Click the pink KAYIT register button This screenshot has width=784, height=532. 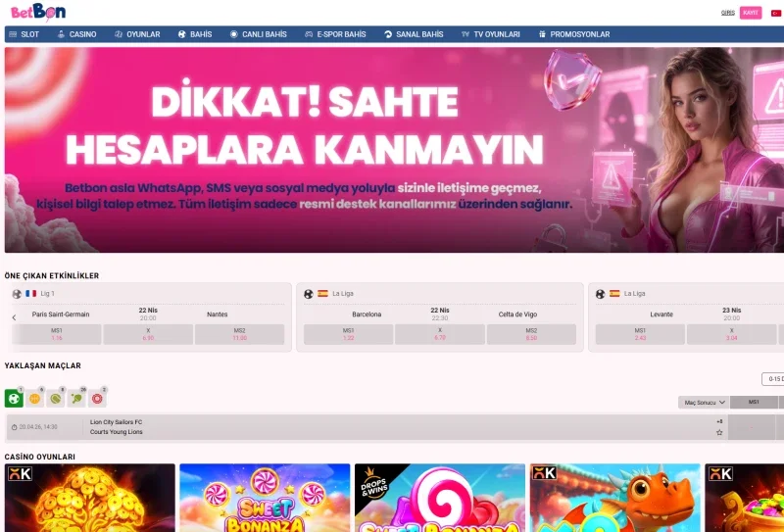pyautogui.click(x=751, y=13)
